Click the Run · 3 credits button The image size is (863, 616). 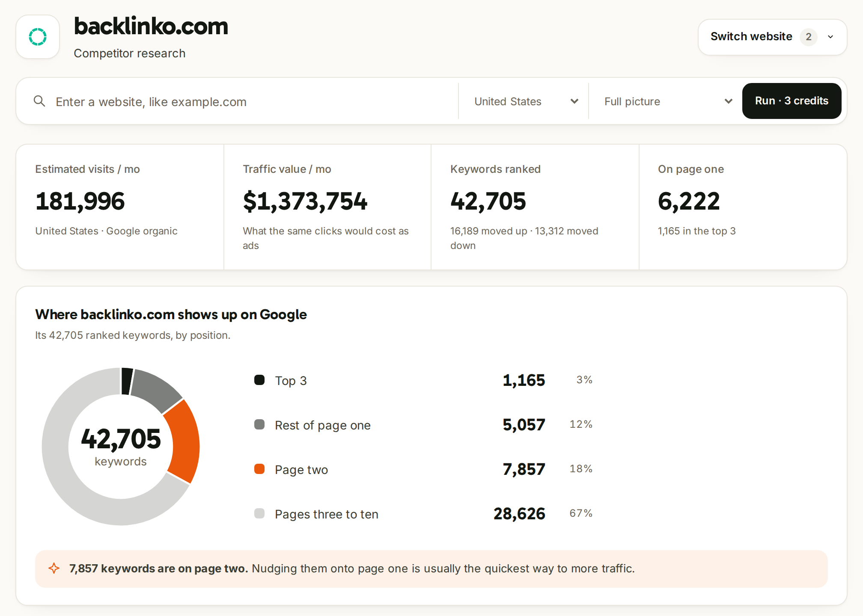(x=792, y=101)
